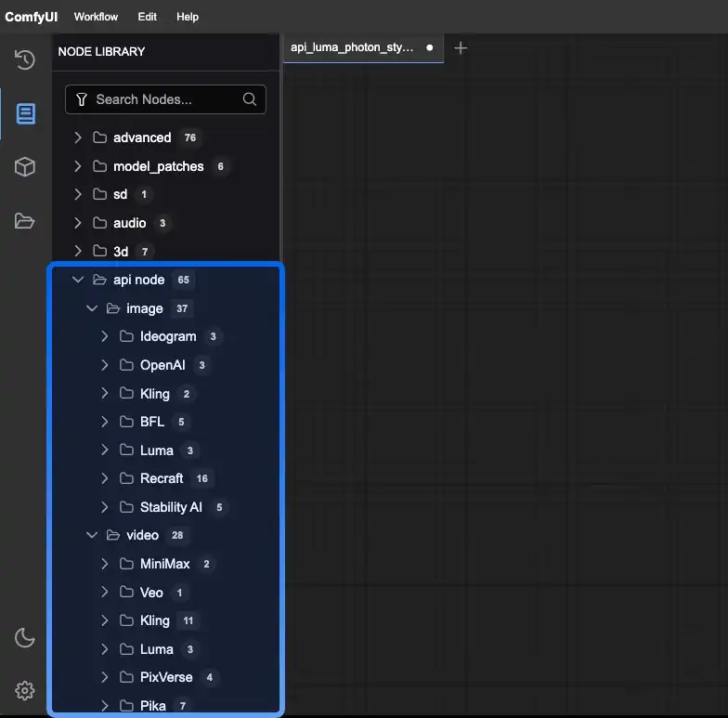Collapse the video subfolder
Image resolution: width=728 pixels, height=718 pixels.
point(92,535)
